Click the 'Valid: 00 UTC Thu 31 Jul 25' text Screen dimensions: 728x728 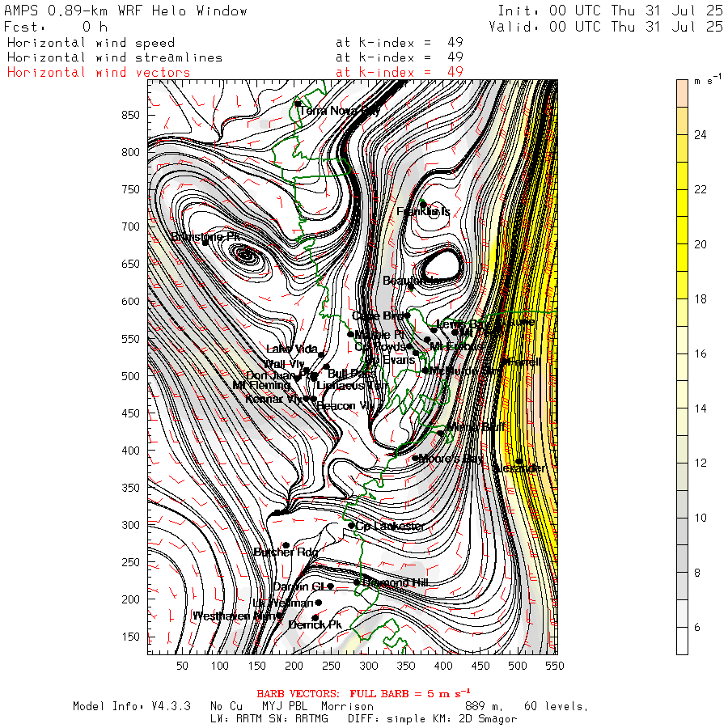tap(606, 27)
